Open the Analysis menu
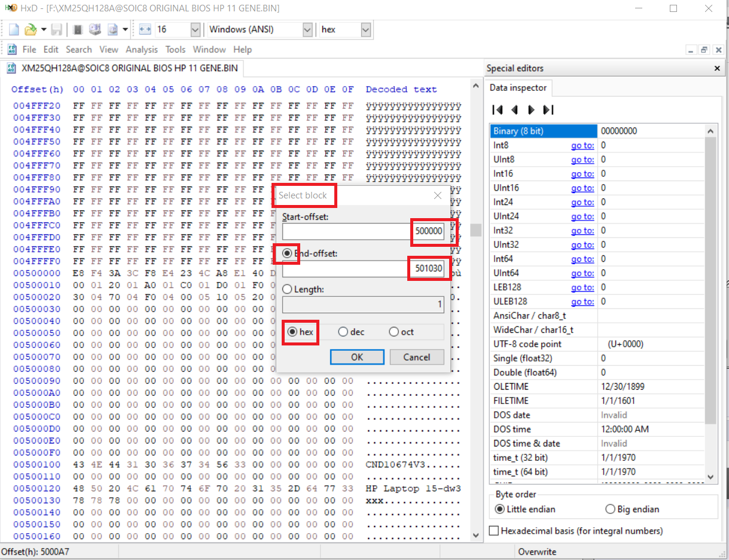Image resolution: width=729 pixels, height=560 pixels. [142, 50]
